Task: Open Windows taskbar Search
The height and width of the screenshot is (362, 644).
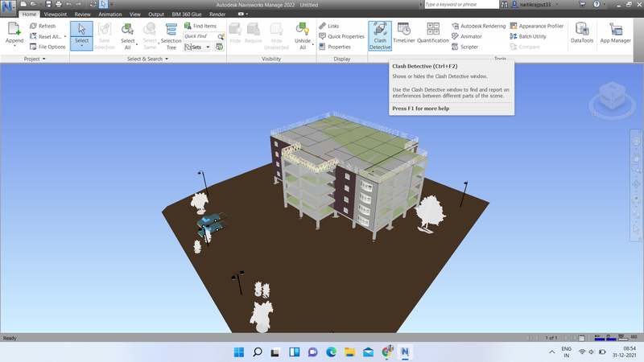Action: pos(257,352)
